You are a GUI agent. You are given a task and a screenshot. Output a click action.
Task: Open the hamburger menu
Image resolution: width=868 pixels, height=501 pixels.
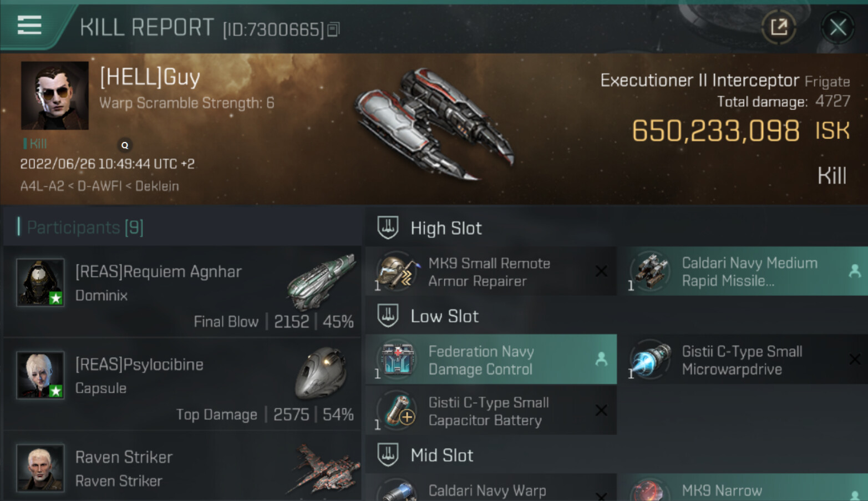coord(29,26)
